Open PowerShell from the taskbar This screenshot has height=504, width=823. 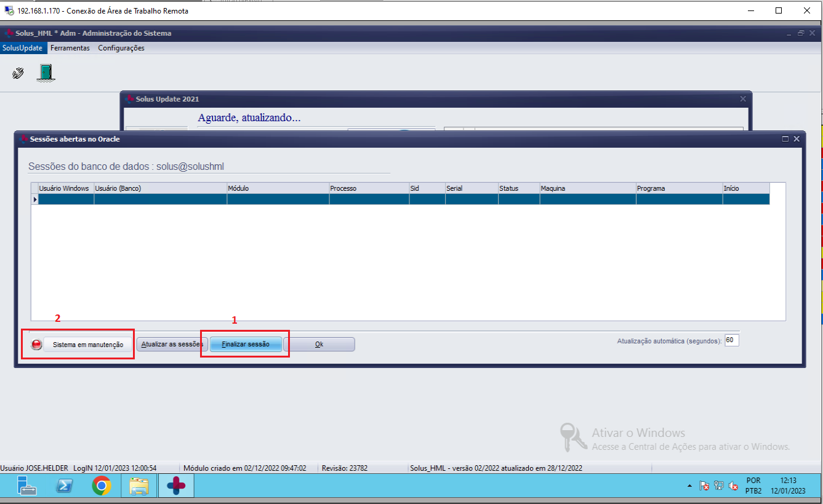click(65, 487)
